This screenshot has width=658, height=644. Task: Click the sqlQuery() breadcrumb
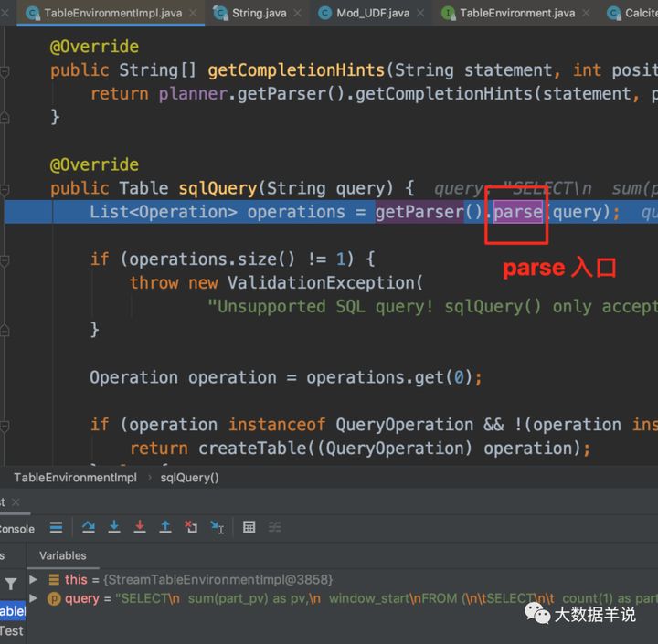click(189, 478)
